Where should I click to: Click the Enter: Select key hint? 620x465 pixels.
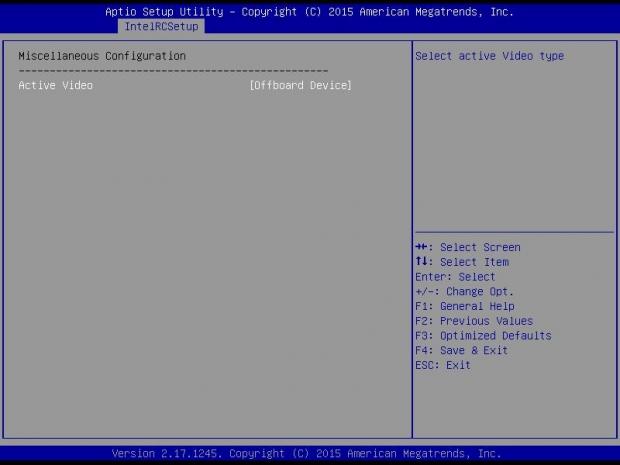click(455, 277)
